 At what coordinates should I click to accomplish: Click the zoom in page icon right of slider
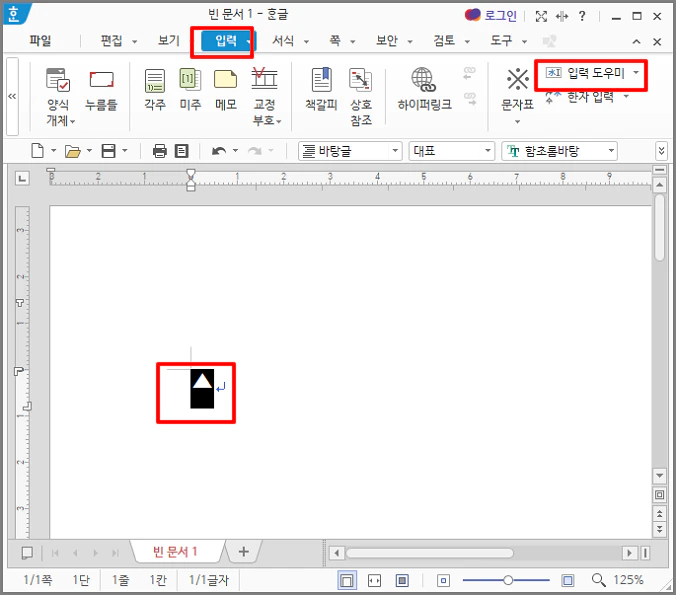(x=568, y=581)
